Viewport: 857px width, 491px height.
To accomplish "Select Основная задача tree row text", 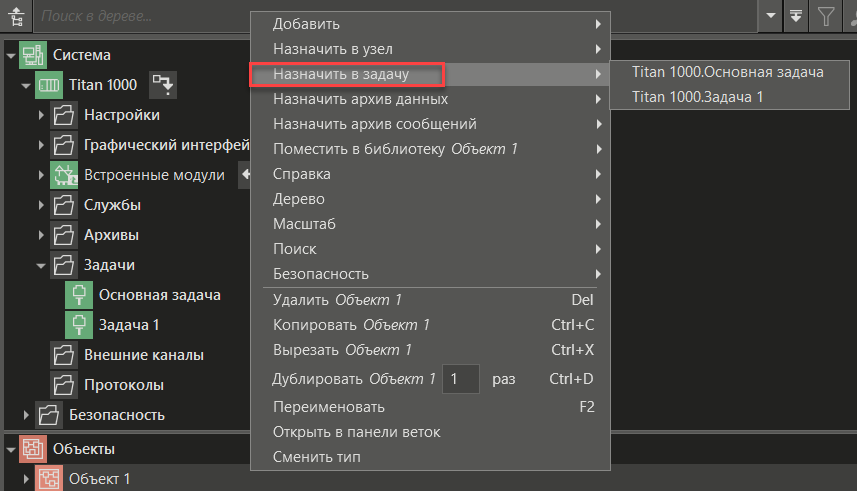I will pyautogui.click(x=160, y=295).
